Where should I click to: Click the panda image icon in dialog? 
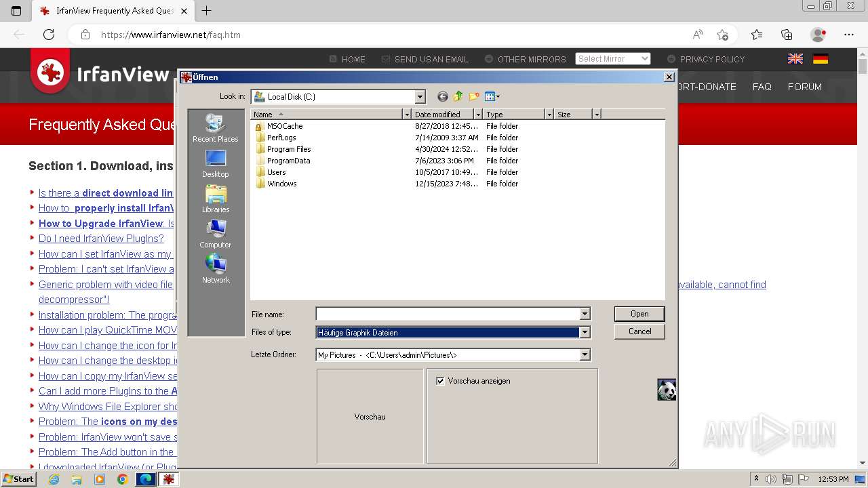(x=667, y=390)
